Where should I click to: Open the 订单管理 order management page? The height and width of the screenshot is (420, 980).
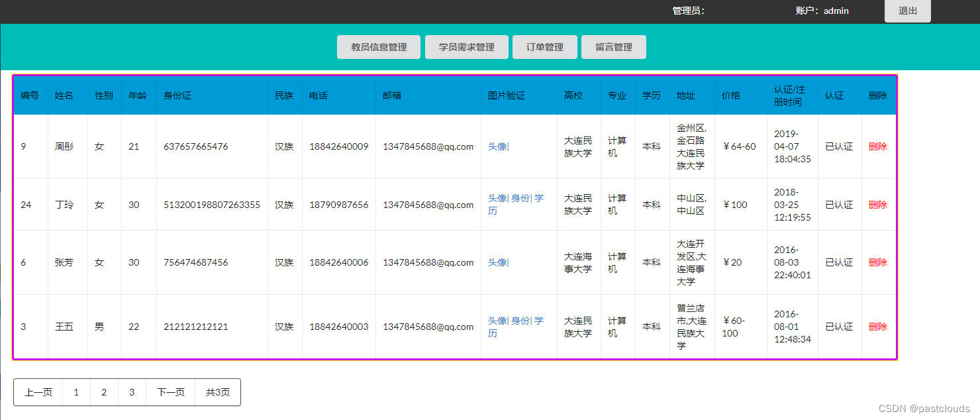click(x=544, y=46)
